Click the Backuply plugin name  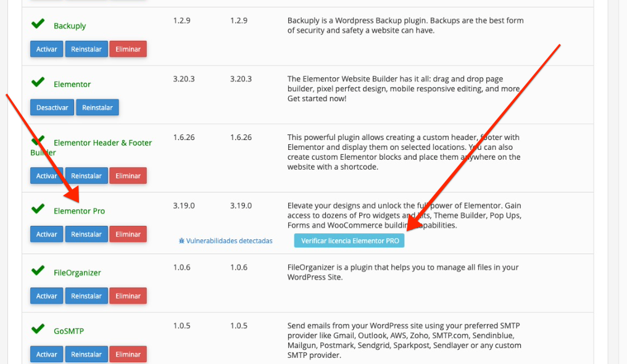tap(70, 26)
